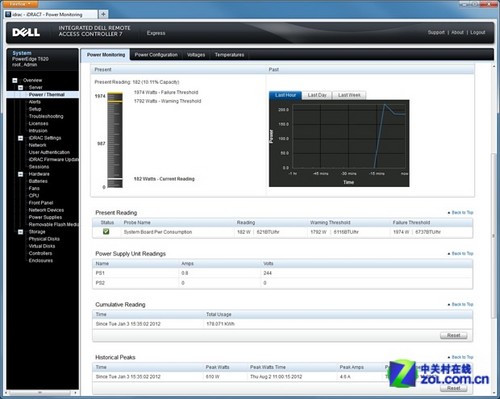Open Setup in the navigation tree
The width and height of the screenshot is (500, 399).
pos(35,109)
